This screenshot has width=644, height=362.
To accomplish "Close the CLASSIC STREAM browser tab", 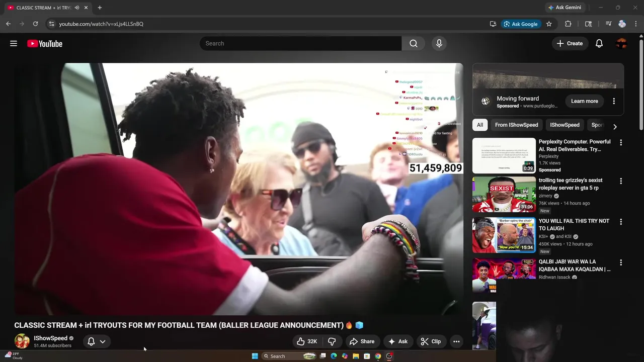I will (87, 8).
